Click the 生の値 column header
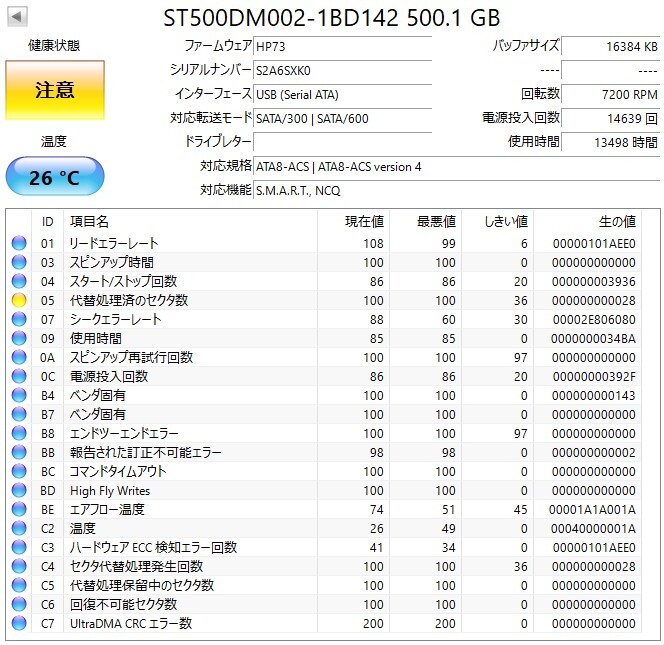Viewport: 664px width, 645px height. pyautogui.click(x=587, y=221)
